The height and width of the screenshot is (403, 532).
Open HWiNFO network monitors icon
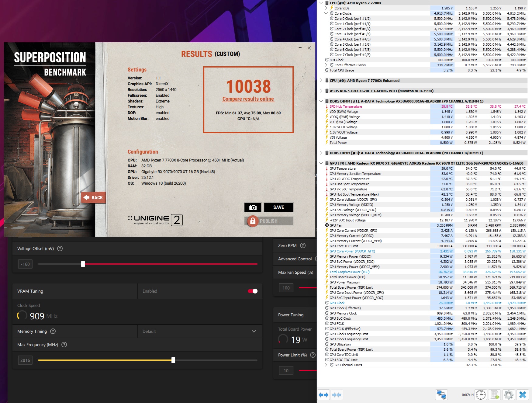[x=441, y=395]
